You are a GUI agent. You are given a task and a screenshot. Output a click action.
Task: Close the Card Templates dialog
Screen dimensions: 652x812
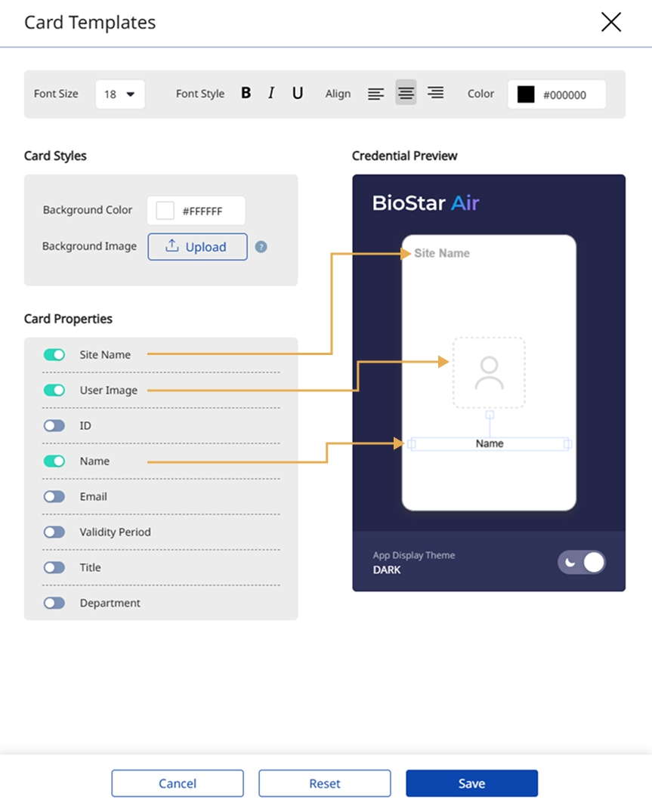(610, 22)
